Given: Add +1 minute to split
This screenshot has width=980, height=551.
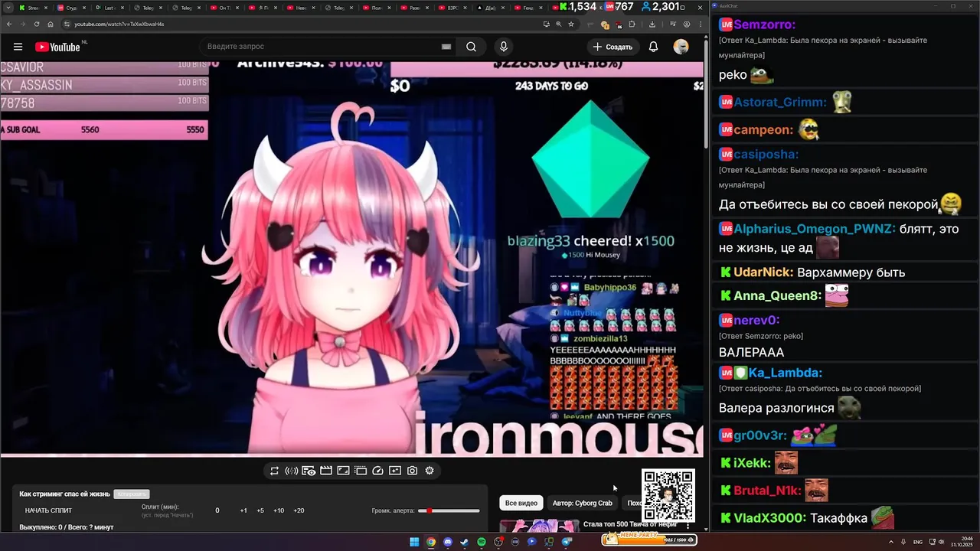Looking at the screenshot, I should 243,510.
